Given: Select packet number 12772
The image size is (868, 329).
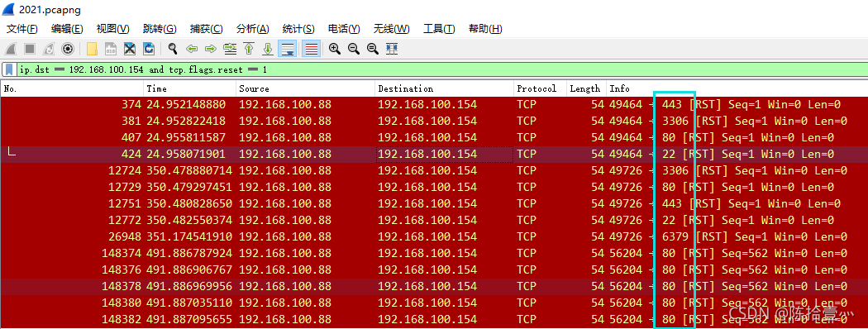Looking at the screenshot, I should coord(434,220).
